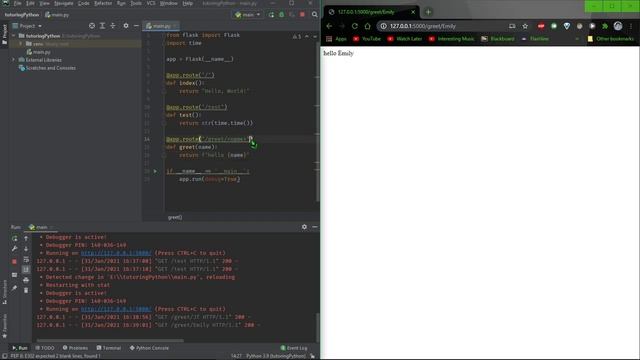Open the Event Log
Viewport: 640px width, 360px height.
coord(294,348)
